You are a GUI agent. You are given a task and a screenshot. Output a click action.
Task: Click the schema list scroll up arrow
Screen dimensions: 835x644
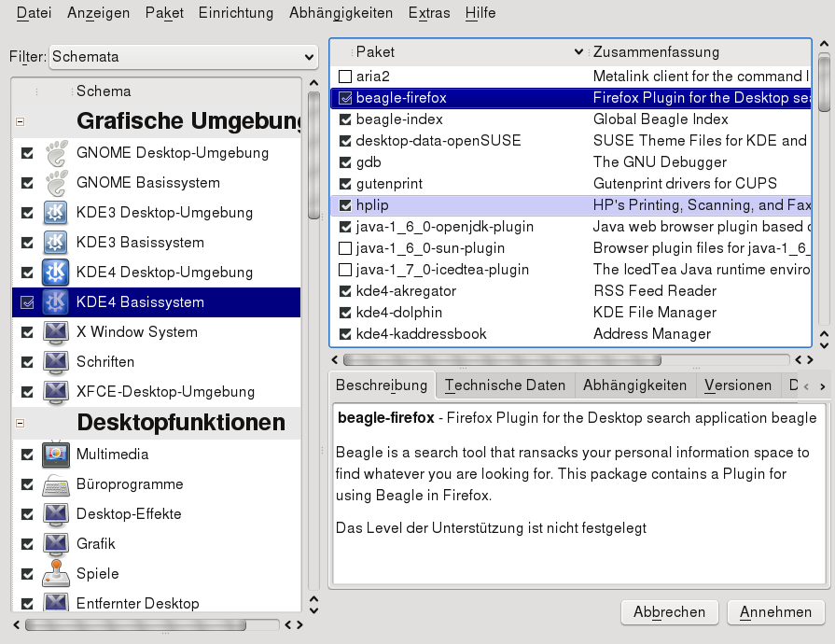pyautogui.click(x=313, y=83)
